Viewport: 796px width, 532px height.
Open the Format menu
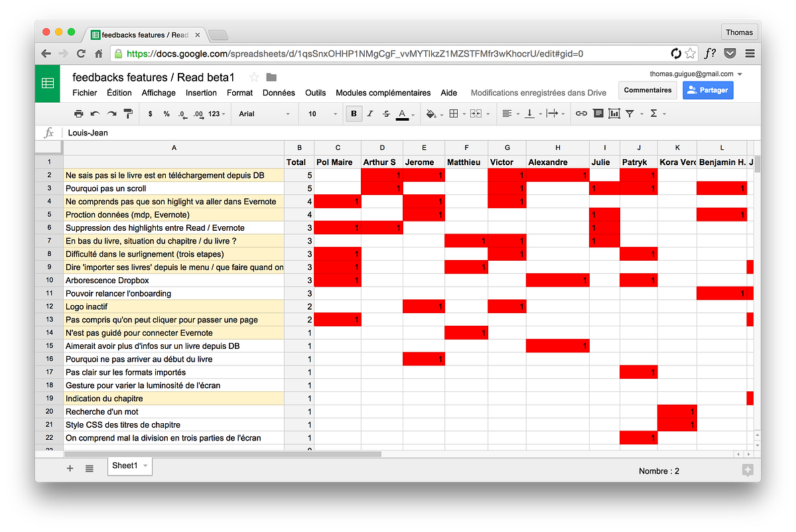pyautogui.click(x=239, y=93)
